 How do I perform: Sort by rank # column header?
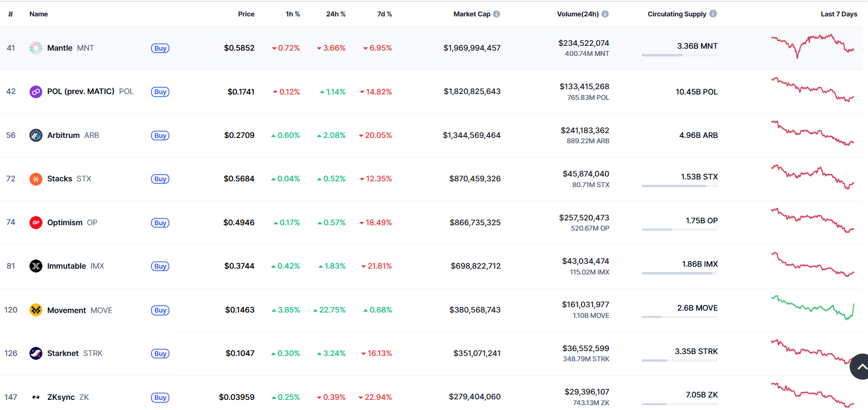pyautogui.click(x=11, y=14)
